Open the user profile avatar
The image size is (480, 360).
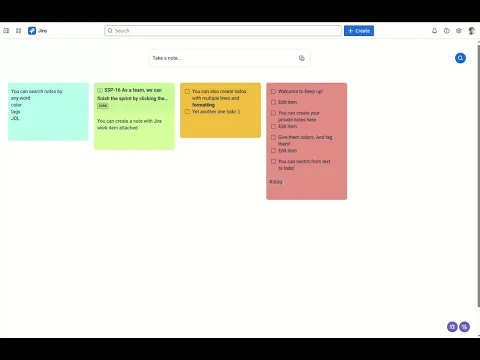tap(471, 31)
